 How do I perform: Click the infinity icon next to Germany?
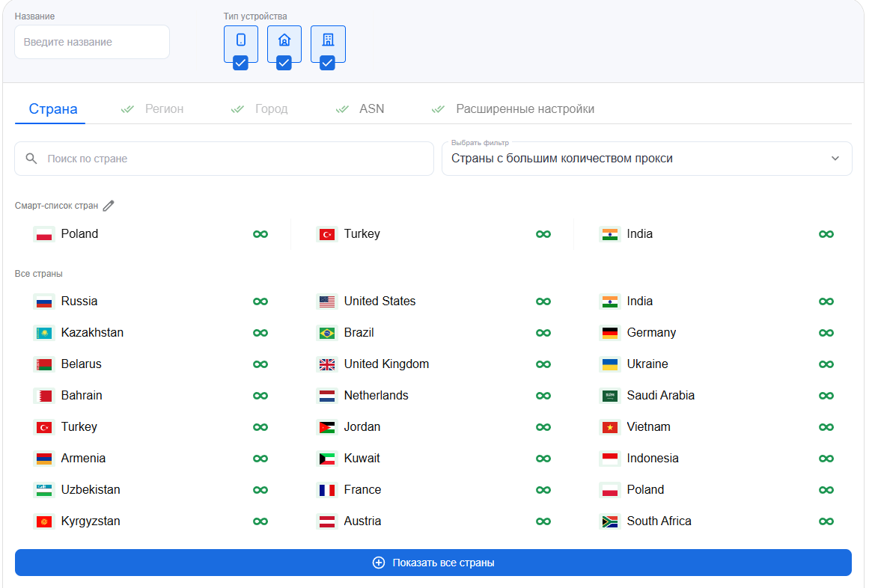point(826,333)
